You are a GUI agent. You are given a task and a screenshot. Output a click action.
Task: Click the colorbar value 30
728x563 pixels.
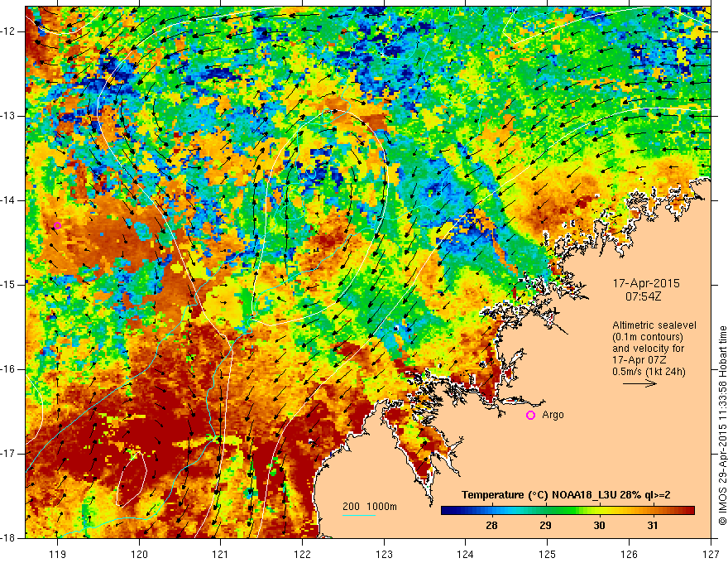tap(599, 526)
